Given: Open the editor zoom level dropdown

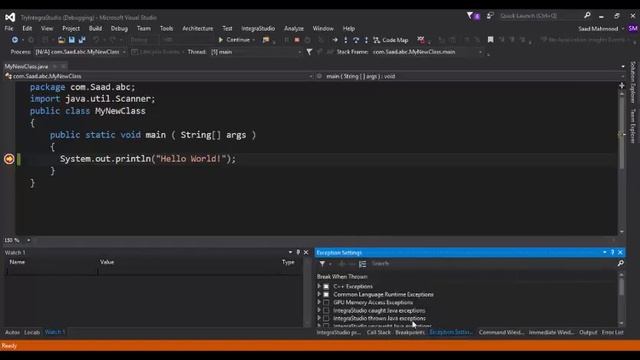Looking at the screenshot, I should [29, 240].
